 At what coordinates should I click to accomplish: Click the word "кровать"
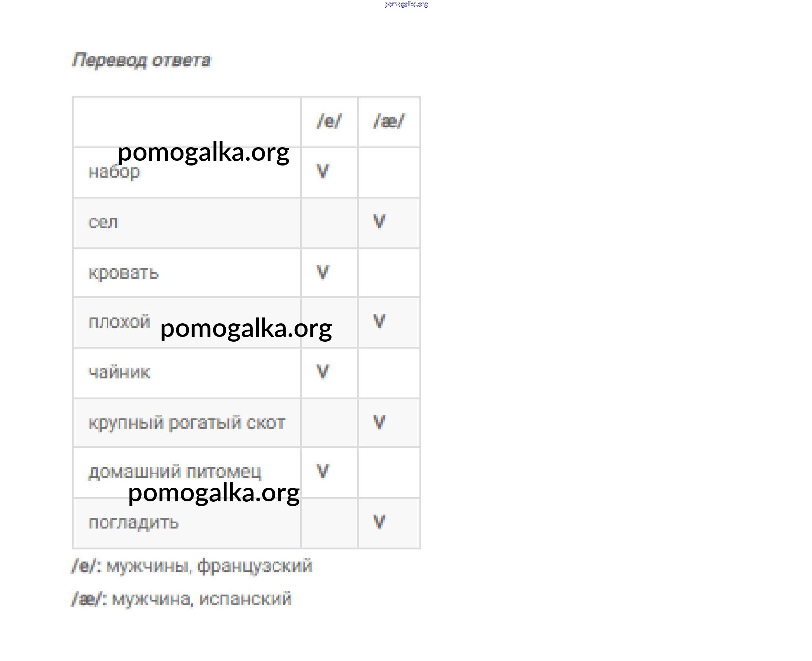(x=123, y=273)
